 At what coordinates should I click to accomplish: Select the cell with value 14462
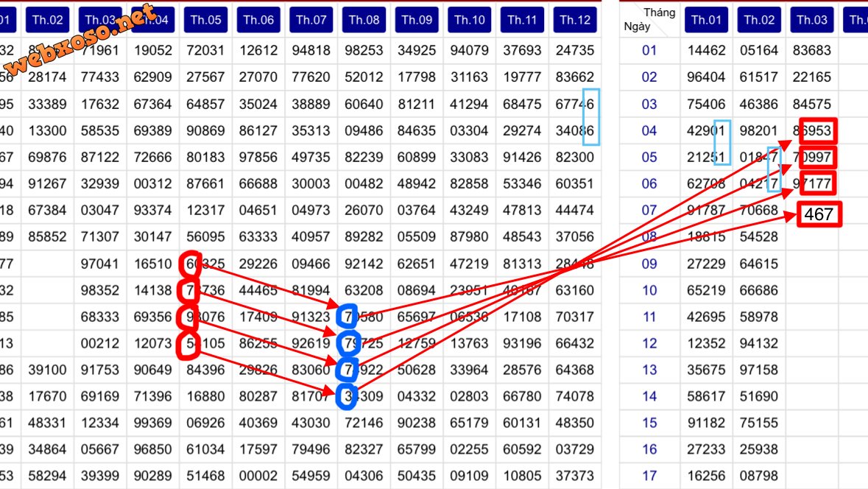point(706,51)
